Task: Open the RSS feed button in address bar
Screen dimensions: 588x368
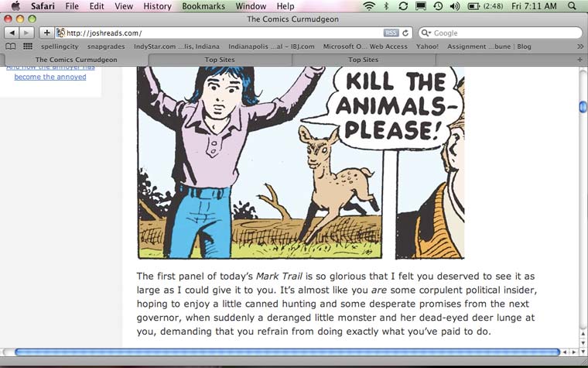Action: coord(391,33)
